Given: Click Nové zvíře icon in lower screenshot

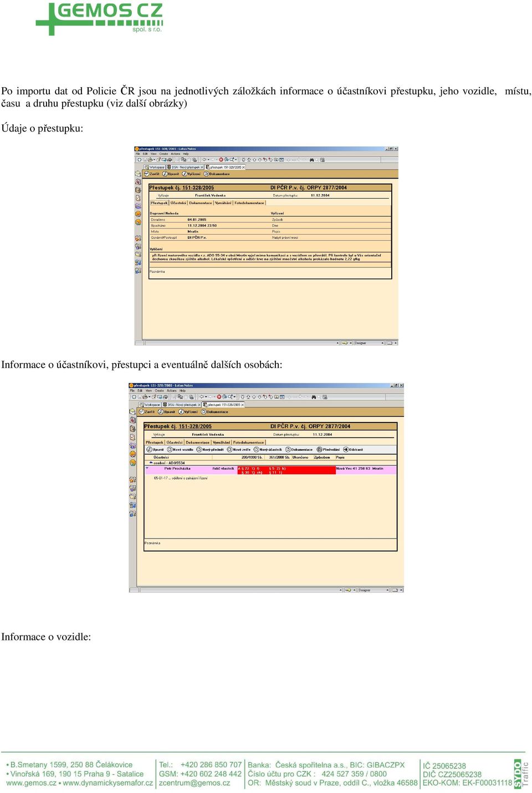Looking at the screenshot, I should (x=229, y=450).
